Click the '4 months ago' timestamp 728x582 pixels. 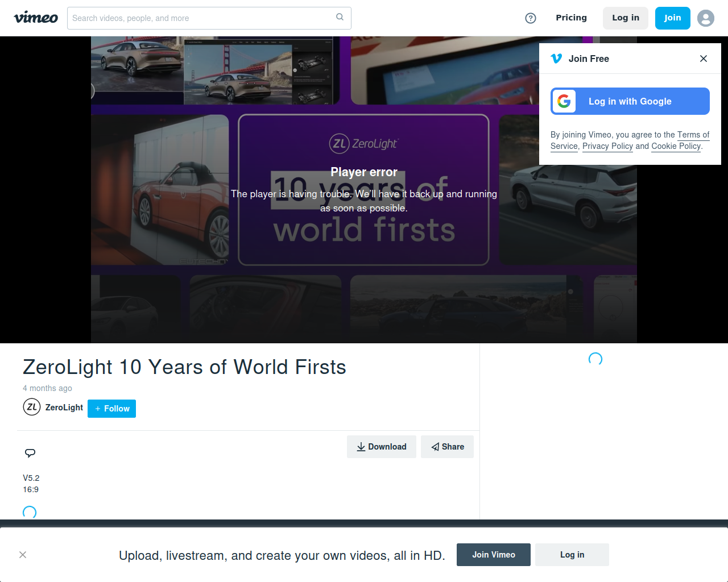point(47,388)
